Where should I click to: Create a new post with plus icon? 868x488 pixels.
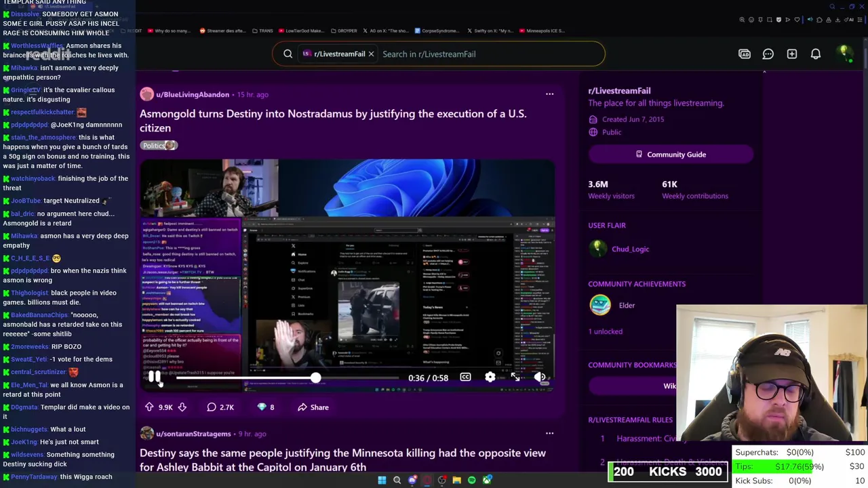(791, 54)
